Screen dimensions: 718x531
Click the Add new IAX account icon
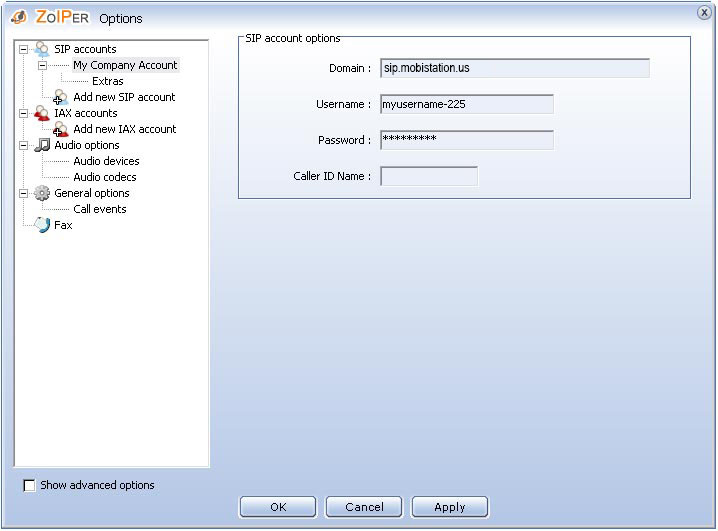[x=60, y=129]
